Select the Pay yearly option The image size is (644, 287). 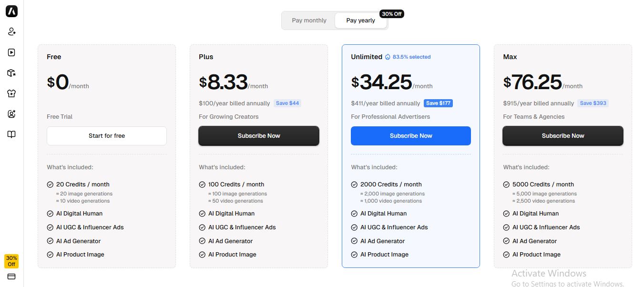click(x=360, y=20)
